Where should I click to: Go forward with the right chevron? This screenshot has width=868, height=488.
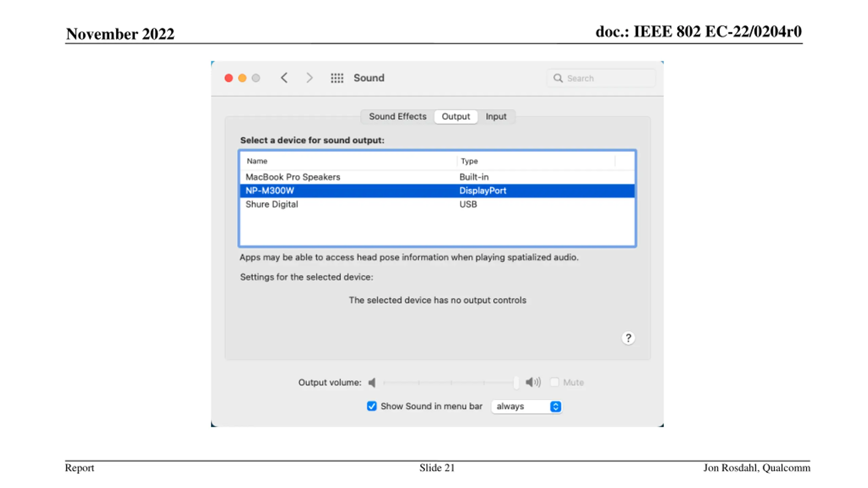coord(309,78)
